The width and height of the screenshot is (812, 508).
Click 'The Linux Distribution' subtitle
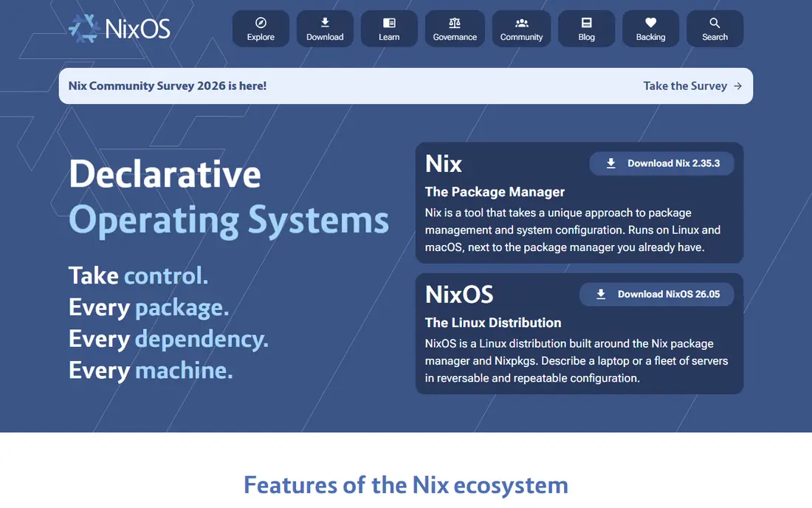(x=493, y=323)
